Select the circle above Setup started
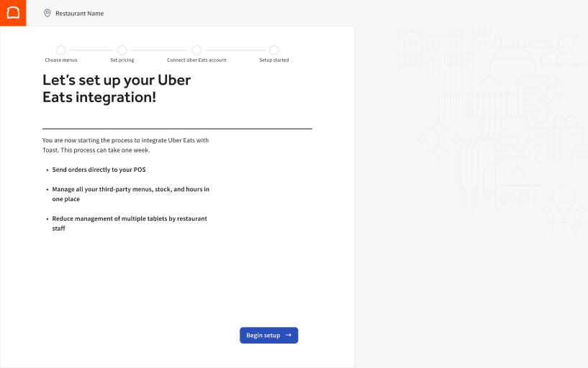Screen dimensions: 588x368 pos(274,50)
